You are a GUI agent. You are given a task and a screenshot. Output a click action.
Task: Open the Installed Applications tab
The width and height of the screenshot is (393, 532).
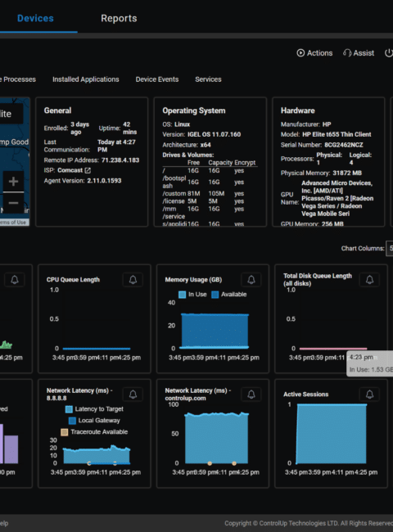(85, 79)
